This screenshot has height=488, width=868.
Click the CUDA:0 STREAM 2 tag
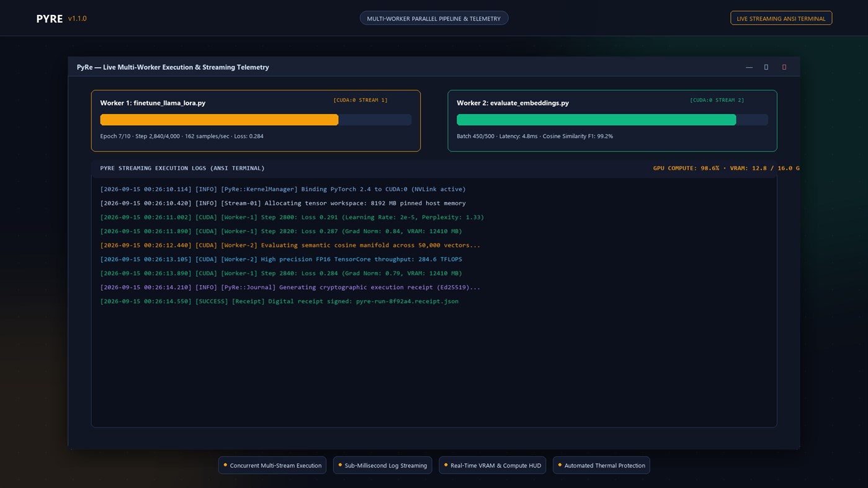point(717,100)
